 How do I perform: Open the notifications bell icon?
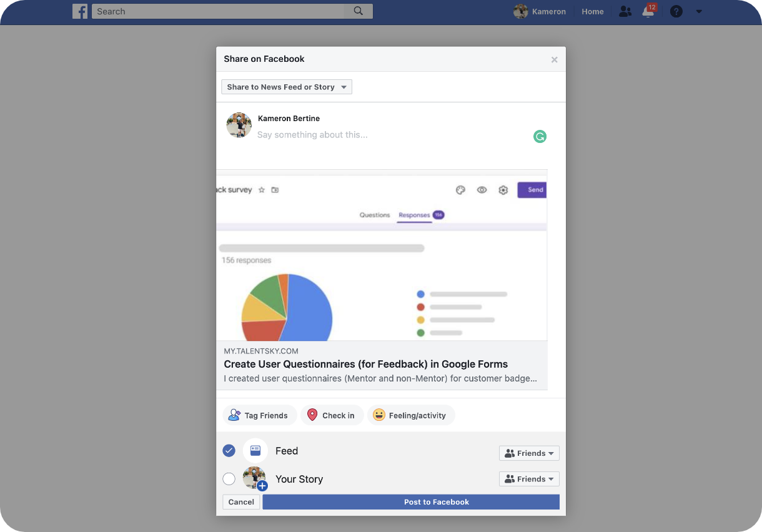[648, 11]
